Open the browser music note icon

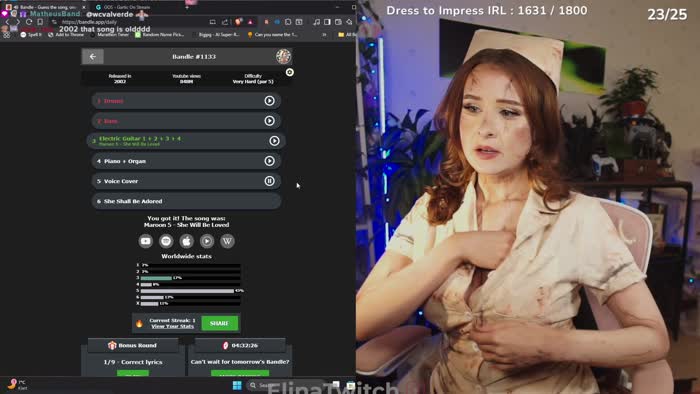[x=317, y=22]
